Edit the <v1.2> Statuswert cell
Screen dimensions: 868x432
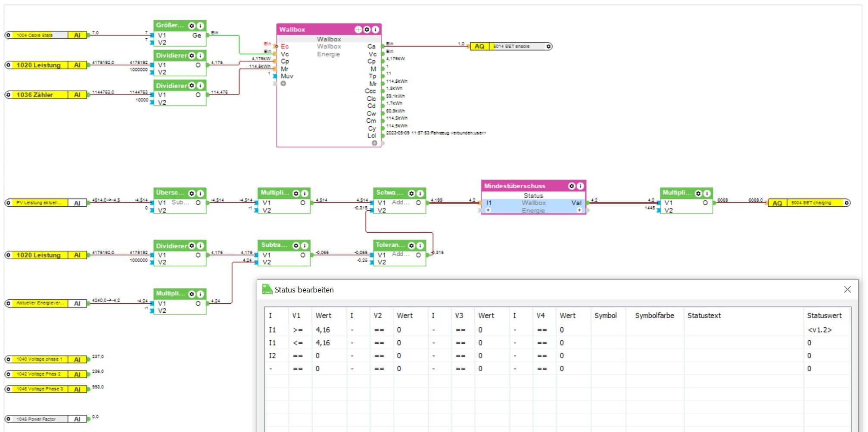point(819,330)
